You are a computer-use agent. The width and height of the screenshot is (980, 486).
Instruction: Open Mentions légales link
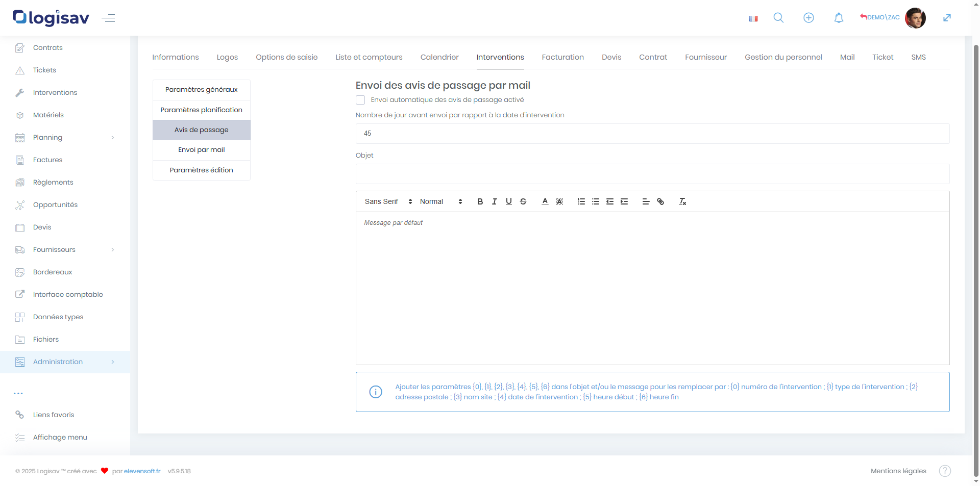point(898,471)
